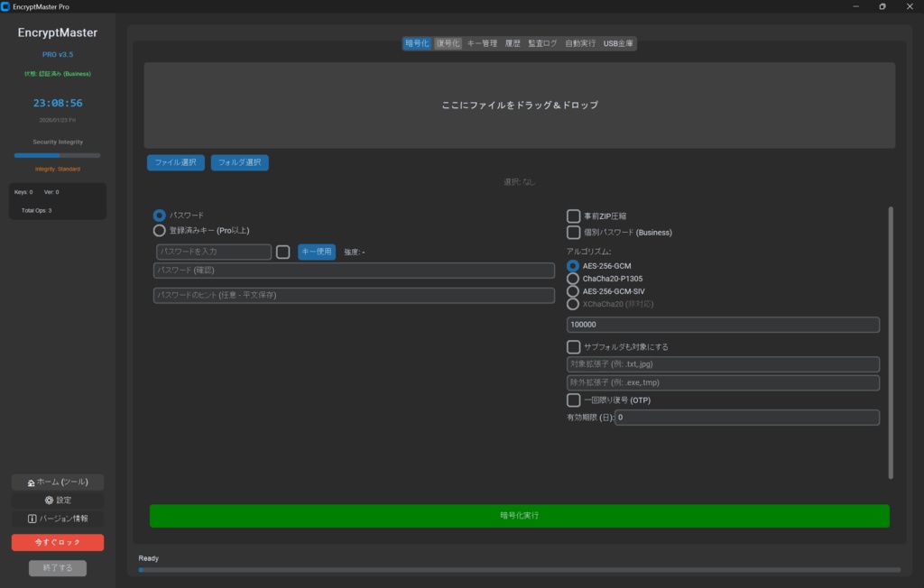Enable 個別パスワード (Business) option
This screenshot has width=924, height=588.
tap(573, 233)
